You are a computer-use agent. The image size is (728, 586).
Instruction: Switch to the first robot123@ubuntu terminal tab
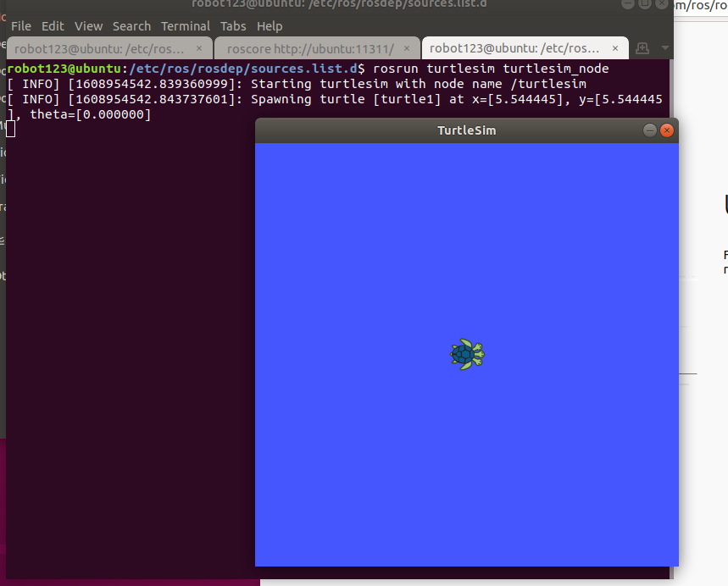point(102,48)
